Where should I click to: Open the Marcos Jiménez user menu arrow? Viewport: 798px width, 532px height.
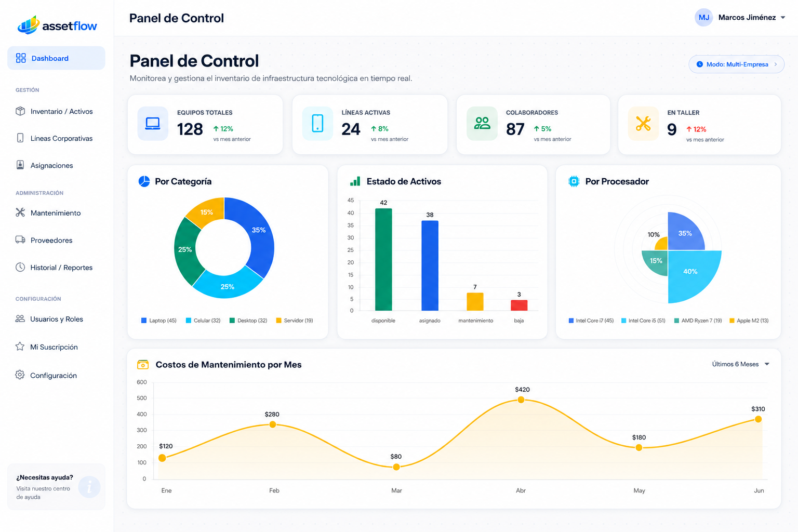pos(783,18)
